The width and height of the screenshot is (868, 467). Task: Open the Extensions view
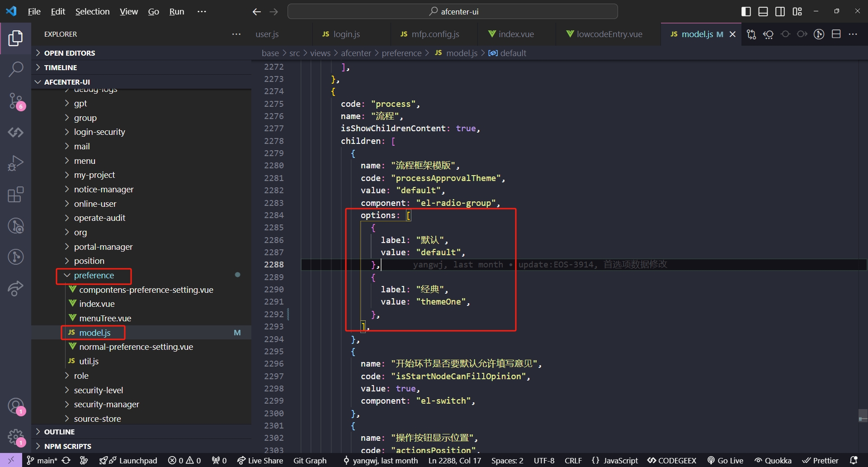15,195
